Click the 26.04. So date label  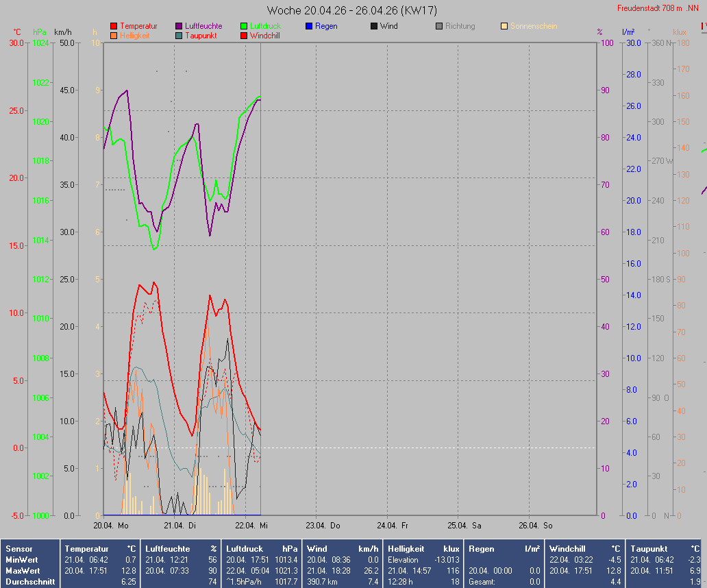pyautogui.click(x=534, y=526)
